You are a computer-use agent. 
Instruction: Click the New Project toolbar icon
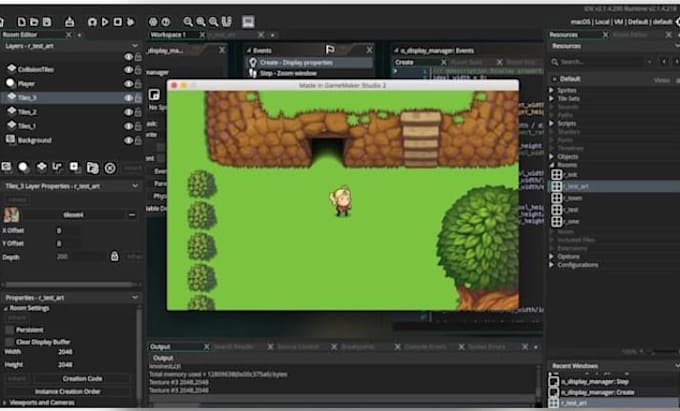(21, 22)
